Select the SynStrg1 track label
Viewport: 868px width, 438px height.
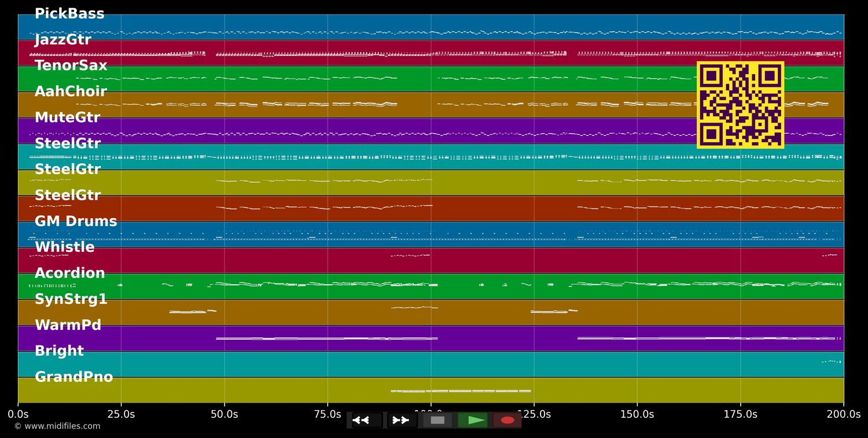(x=71, y=300)
